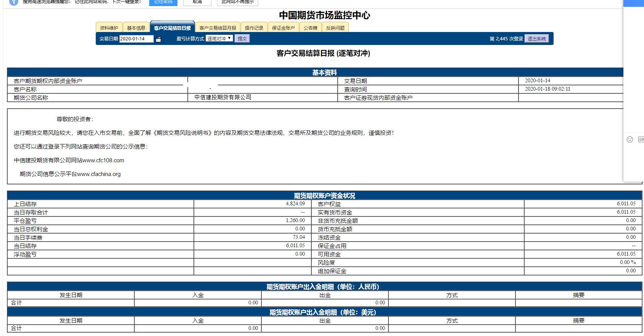Click the 浮动盈亏 label
The width and height of the screenshot is (644, 336).
(25, 254)
